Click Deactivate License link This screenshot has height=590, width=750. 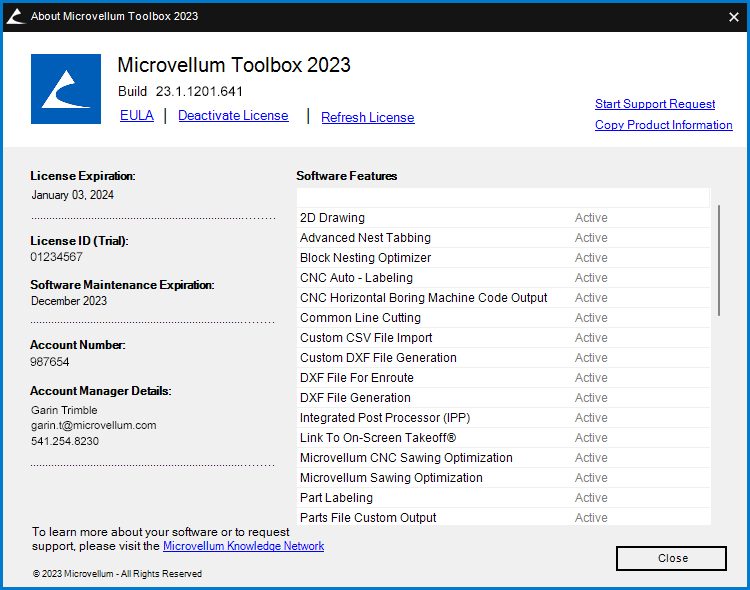coord(233,116)
